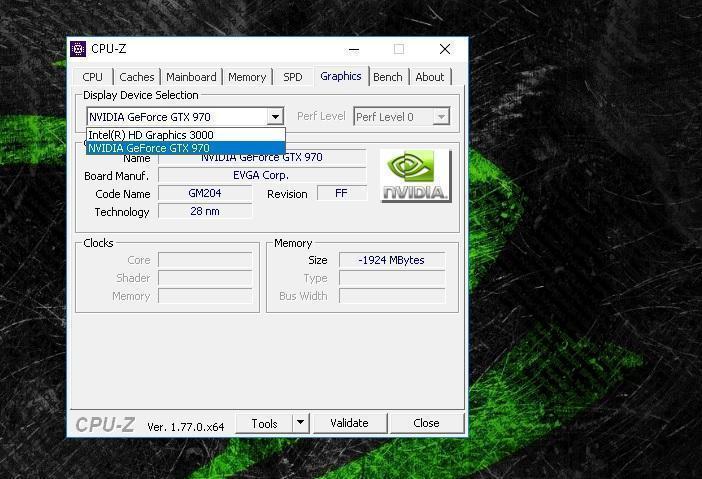The width and height of the screenshot is (702, 479).
Task: Expand the Tools dropdown arrow
Action: [x=301, y=423]
